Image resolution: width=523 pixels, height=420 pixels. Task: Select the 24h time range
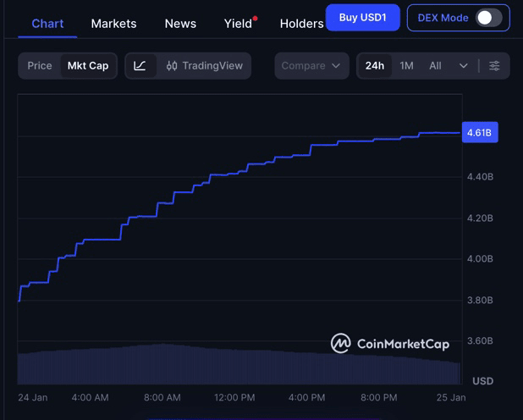(x=375, y=66)
